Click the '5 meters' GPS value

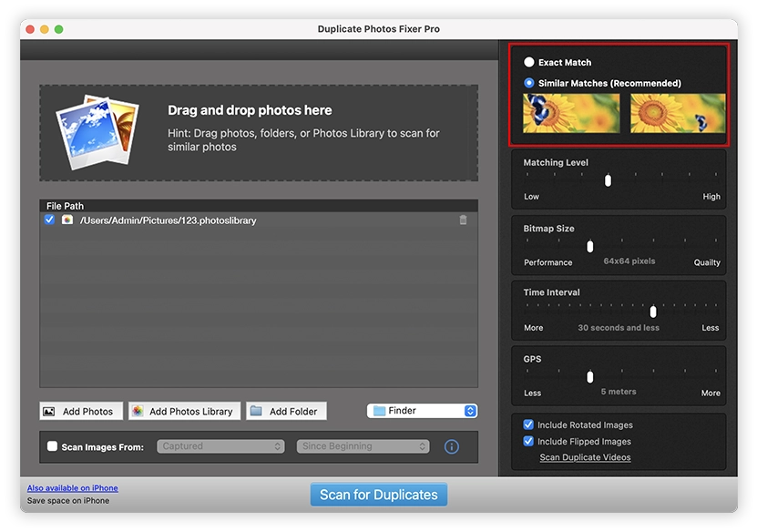coord(619,392)
